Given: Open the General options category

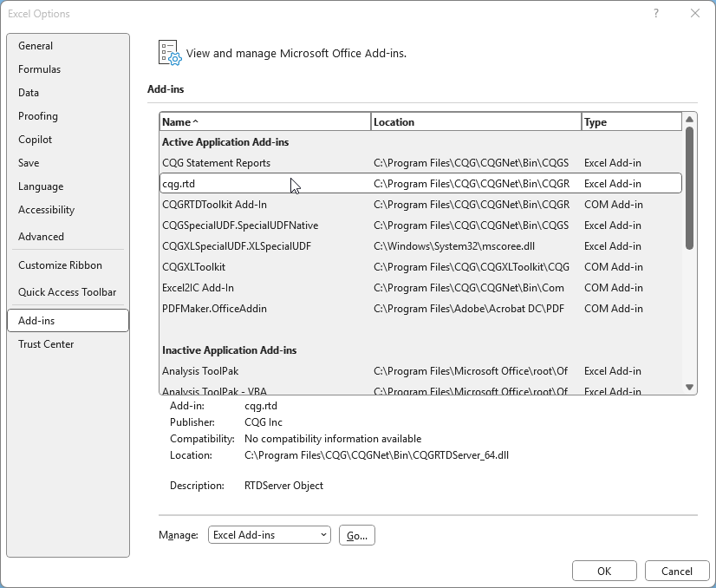Looking at the screenshot, I should pos(36,46).
